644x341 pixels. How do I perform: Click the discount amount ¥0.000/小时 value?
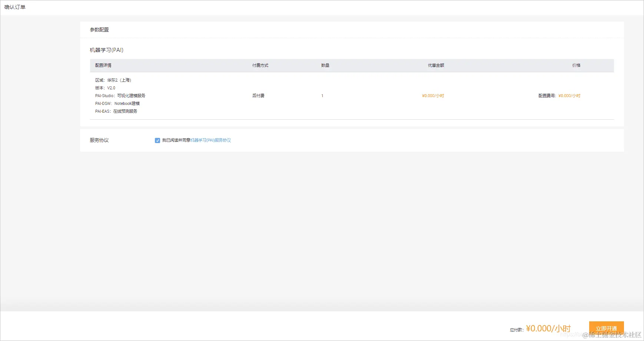(433, 96)
